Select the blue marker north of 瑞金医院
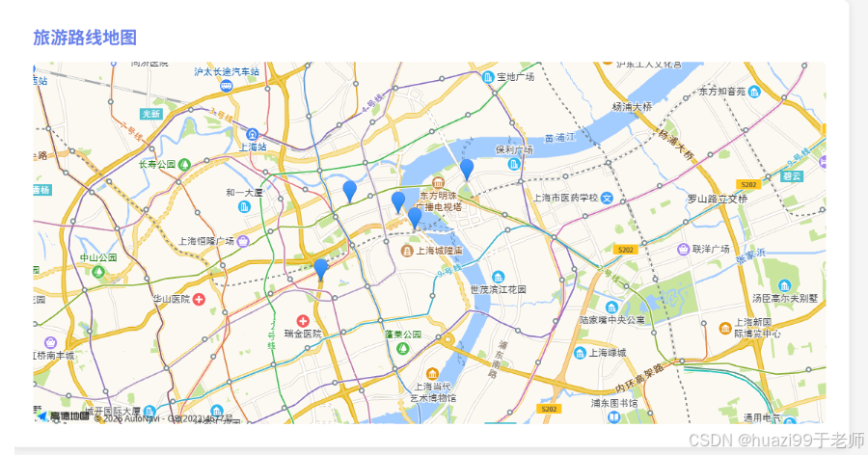 coord(320,269)
